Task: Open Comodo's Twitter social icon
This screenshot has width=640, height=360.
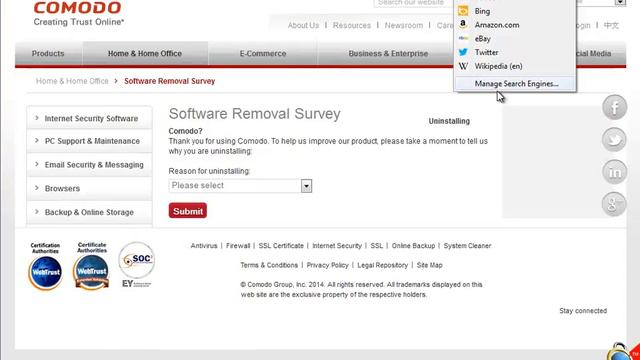Action: (614, 139)
